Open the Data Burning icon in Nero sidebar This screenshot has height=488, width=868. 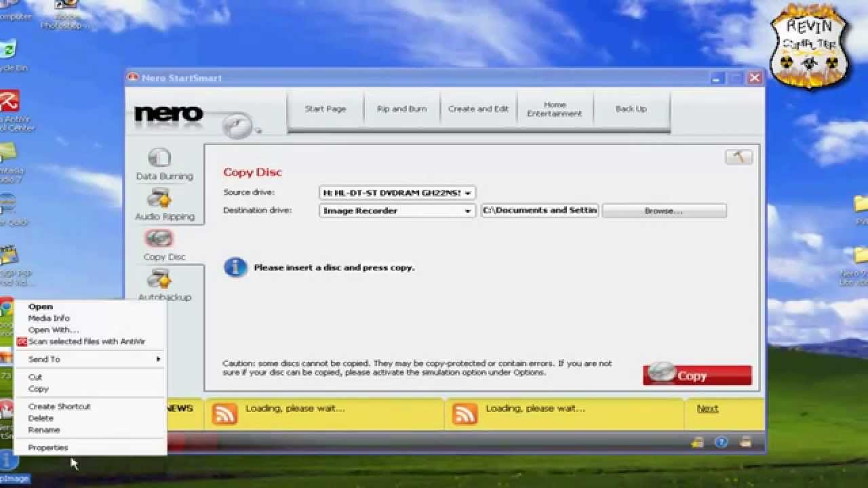pos(159,157)
